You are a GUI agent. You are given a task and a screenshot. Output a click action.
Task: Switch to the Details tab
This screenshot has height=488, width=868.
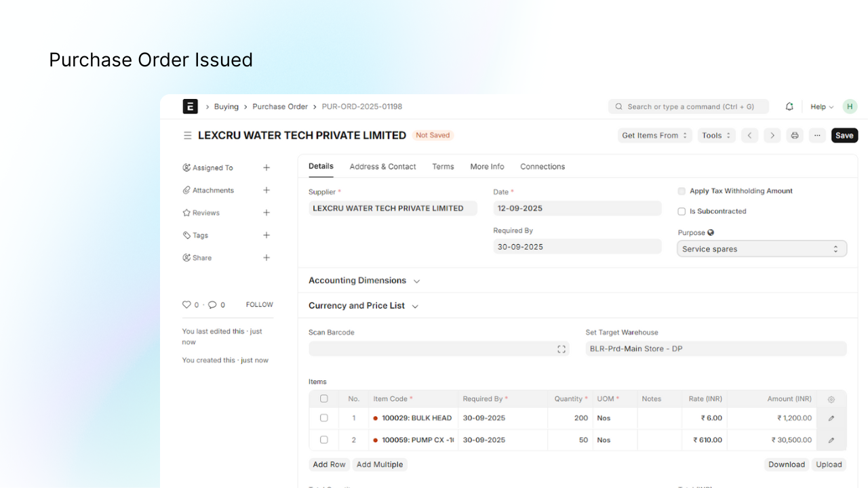(321, 166)
